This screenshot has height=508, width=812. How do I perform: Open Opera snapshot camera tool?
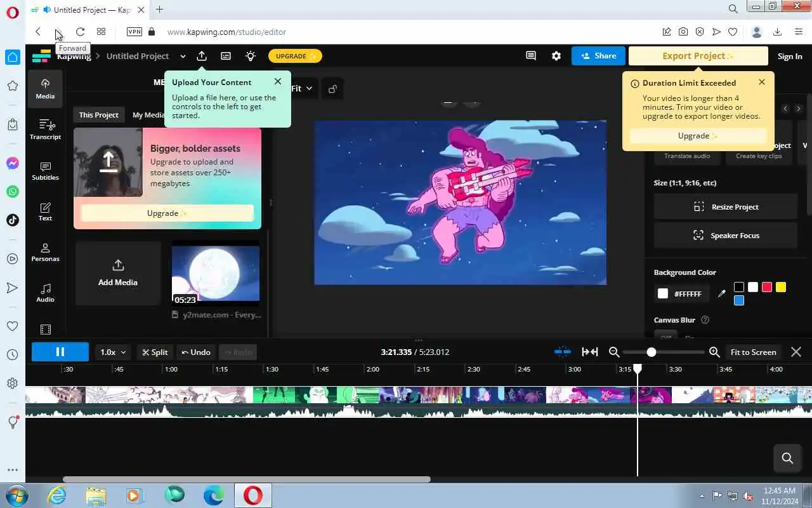(x=683, y=32)
